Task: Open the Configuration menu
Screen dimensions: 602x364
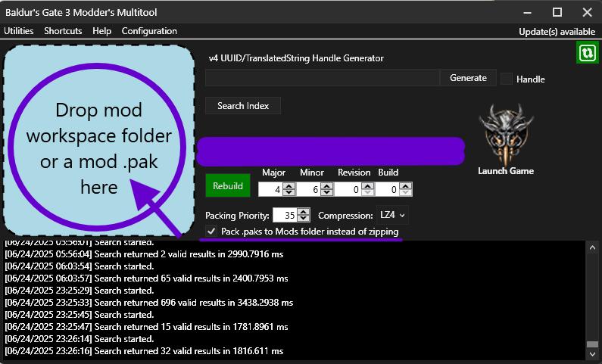Action: (149, 31)
